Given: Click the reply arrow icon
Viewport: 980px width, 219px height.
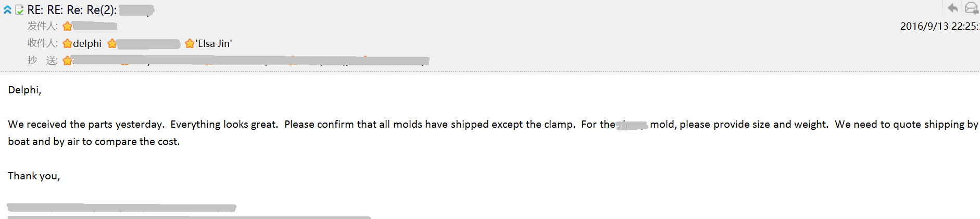Looking at the screenshot, I should tap(952, 8).
